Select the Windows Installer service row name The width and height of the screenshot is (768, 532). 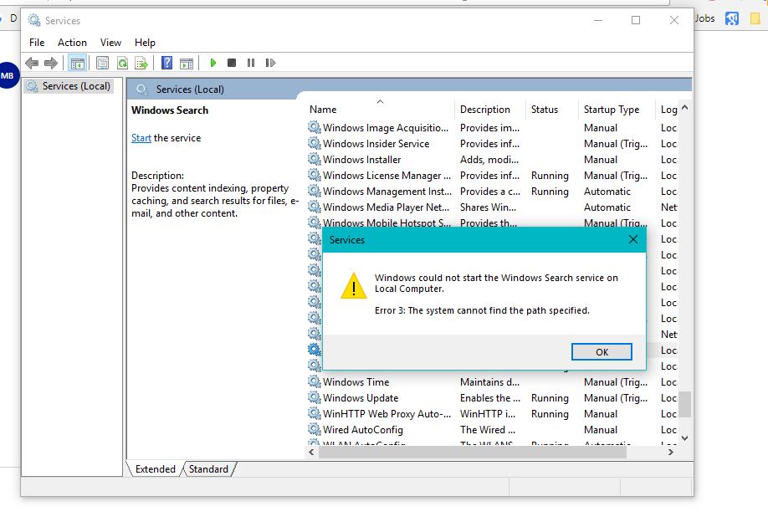[361, 159]
